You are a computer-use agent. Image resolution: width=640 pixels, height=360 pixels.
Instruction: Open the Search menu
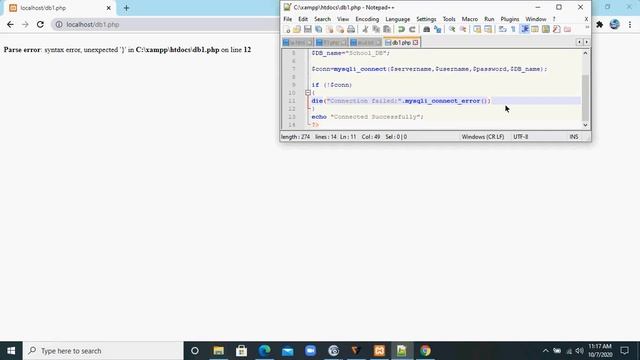pyautogui.click(x=322, y=19)
